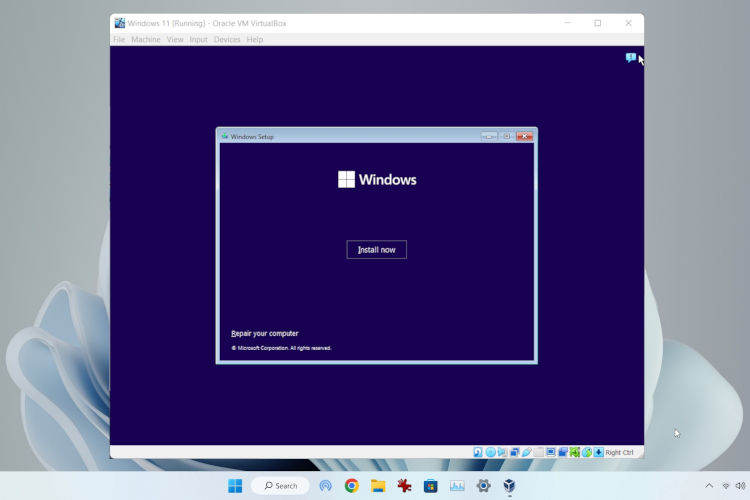Click the VirtualBox taskbar icon

(x=509, y=486)
